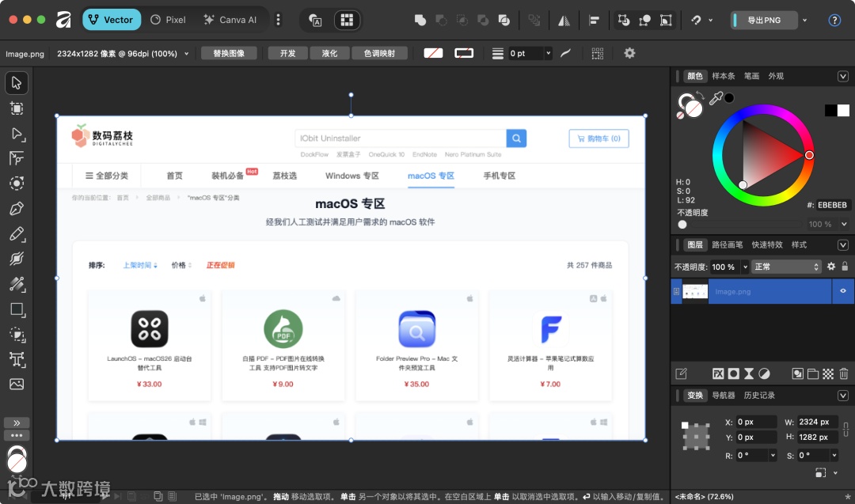Select the Pen tool
855x504 pixels.
pos(17,209)
